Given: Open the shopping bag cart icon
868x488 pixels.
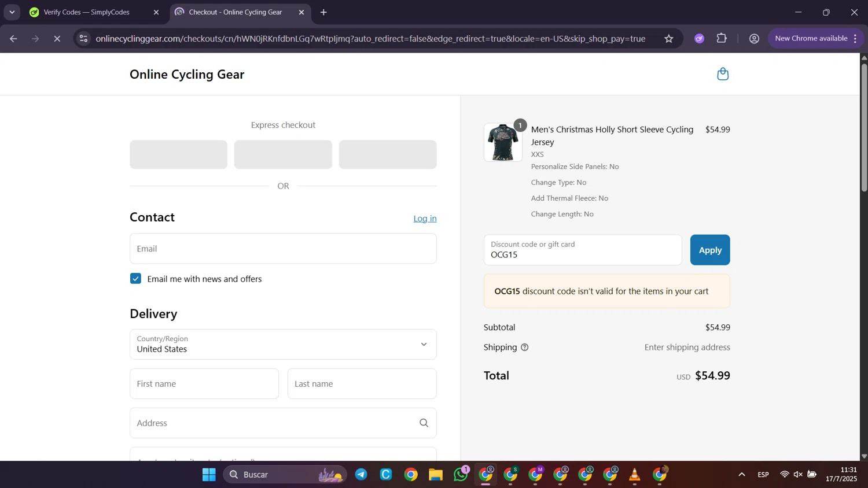Looking at the screenshot, I should tap(723, 74).
